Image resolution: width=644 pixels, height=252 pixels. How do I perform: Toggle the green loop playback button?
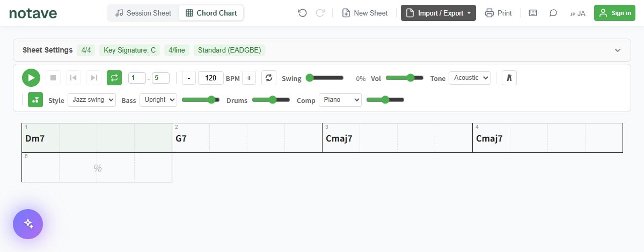[114, 78]
